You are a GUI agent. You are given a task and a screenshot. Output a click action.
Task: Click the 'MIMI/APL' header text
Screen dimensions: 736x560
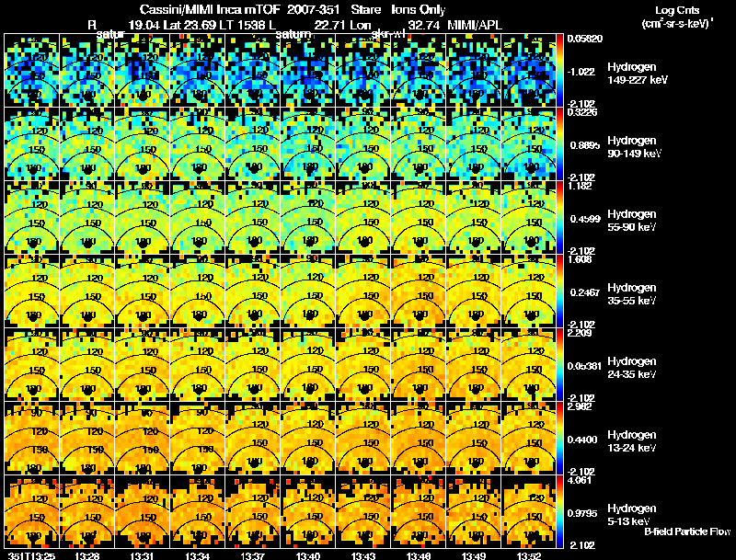[475, 26]
